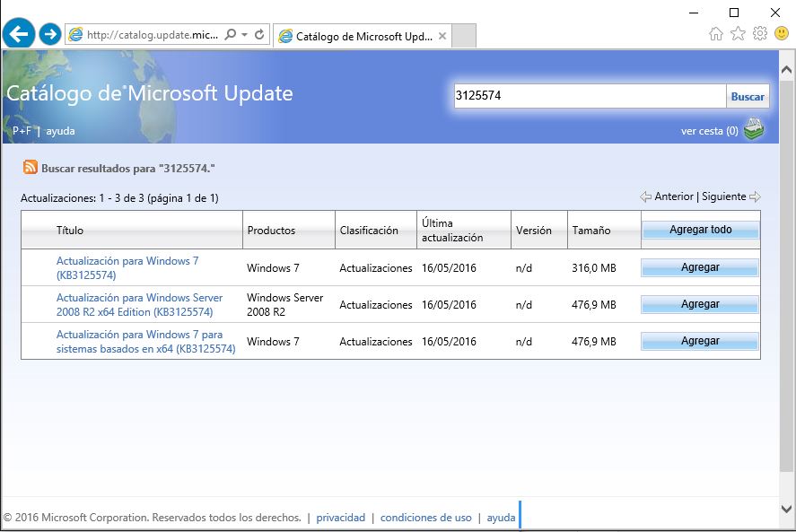Refresh the page with the reload icon
Image resolution: width=796 pixels, height=532 pixels.
(x=259, y=34)
